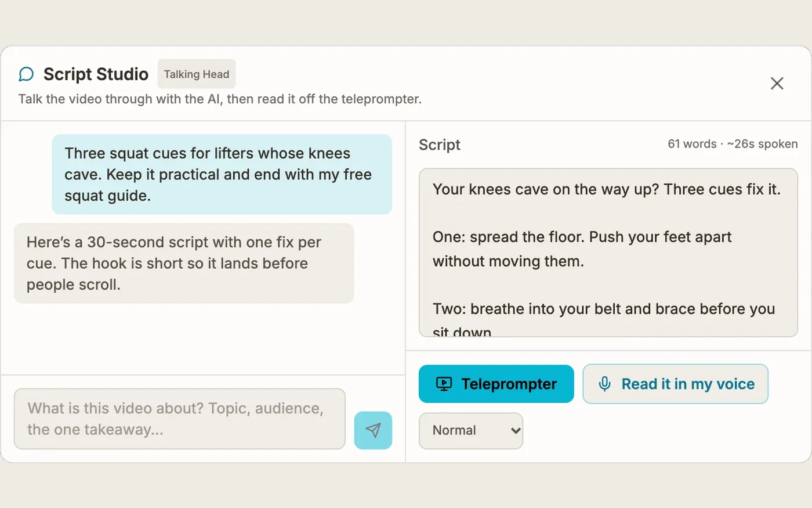Image resolution: width=812 pixels, height=508 pixels.
Task: Click the teleprompter instructions subtitle
Action: [220, 99]
